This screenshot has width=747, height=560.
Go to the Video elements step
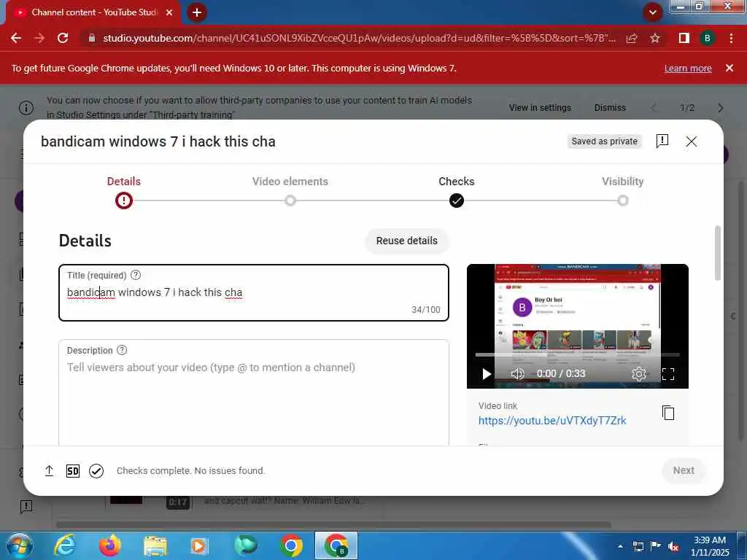click(x=290, y=182)
